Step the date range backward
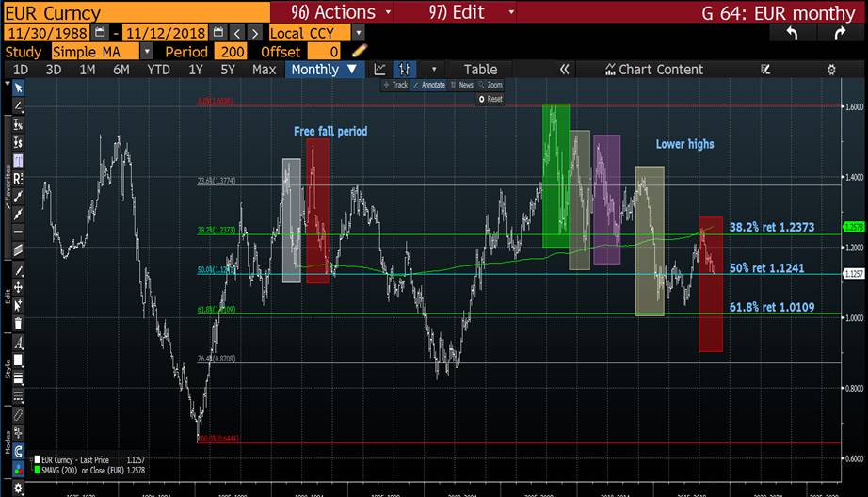Screen dimensions: 868x497 click(x=237, y=33)
